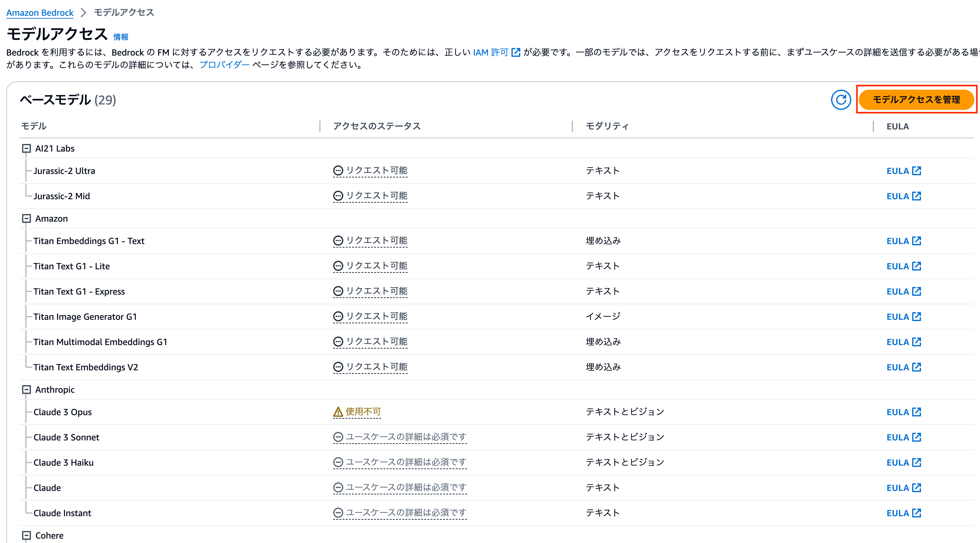This screenshot has height=543, width=980.
Task: Click status icon for Titan Image Generator G1
Action: [x=338, y=316]
